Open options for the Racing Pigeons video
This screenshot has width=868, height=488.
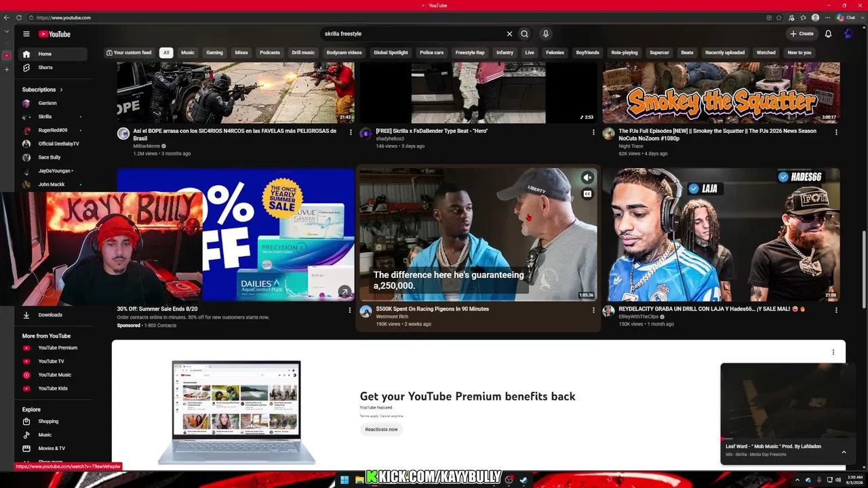pos(593,310)
